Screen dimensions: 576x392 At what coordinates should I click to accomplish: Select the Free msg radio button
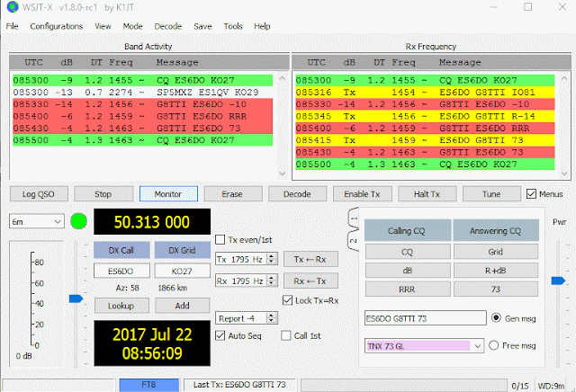[x=493, y=345]
